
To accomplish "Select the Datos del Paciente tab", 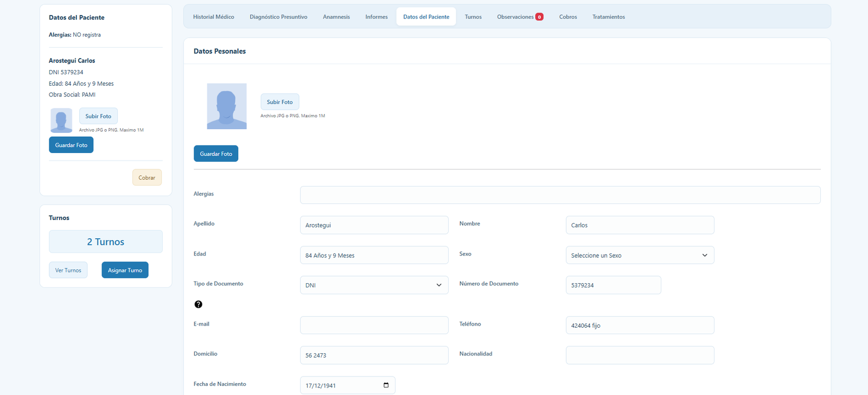I will [426, 17].
